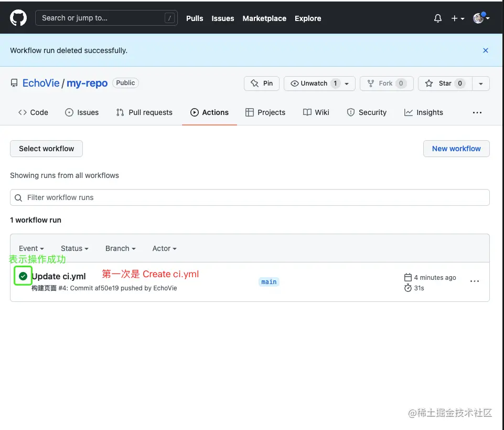Open the user avatar menu

click(481, 18)
